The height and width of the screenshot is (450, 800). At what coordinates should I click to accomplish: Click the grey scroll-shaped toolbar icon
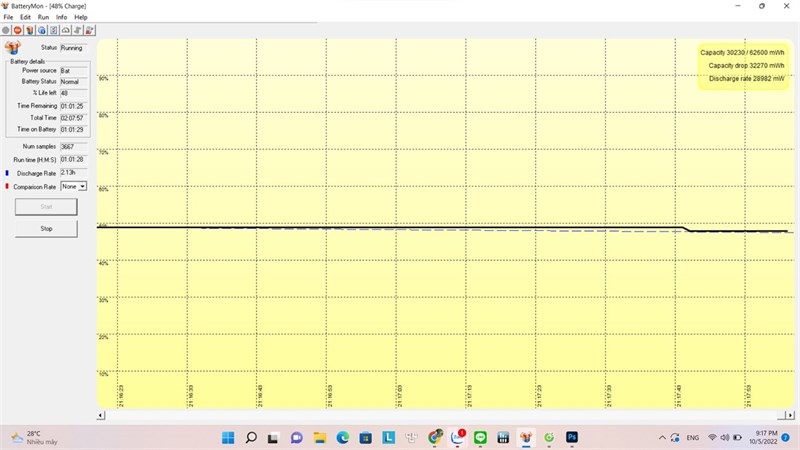pos(78,31)
